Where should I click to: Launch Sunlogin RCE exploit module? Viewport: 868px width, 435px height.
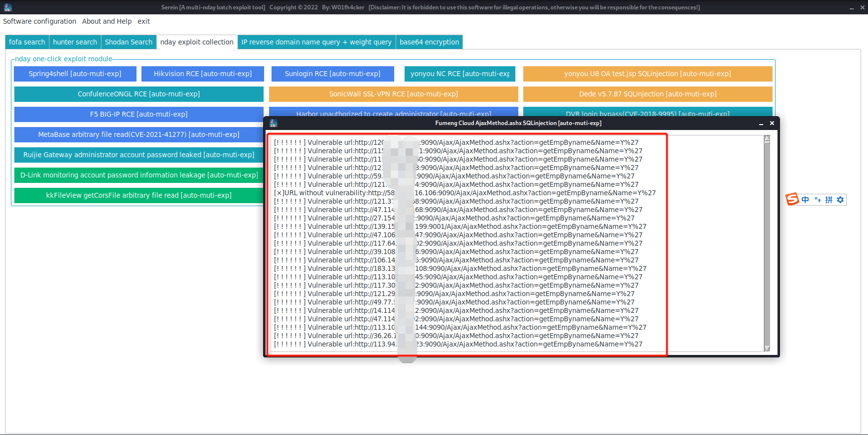[x=333, y=74]
